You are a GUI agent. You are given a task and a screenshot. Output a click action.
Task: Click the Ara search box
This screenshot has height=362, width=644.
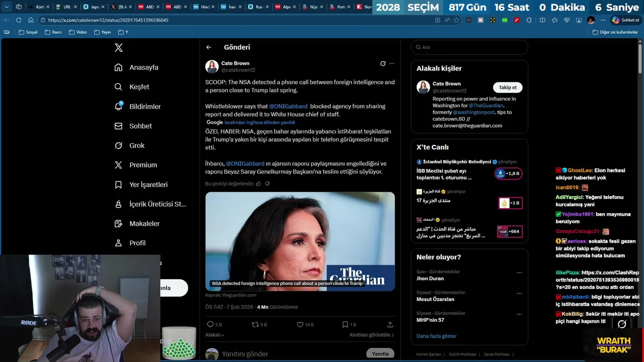469,47
